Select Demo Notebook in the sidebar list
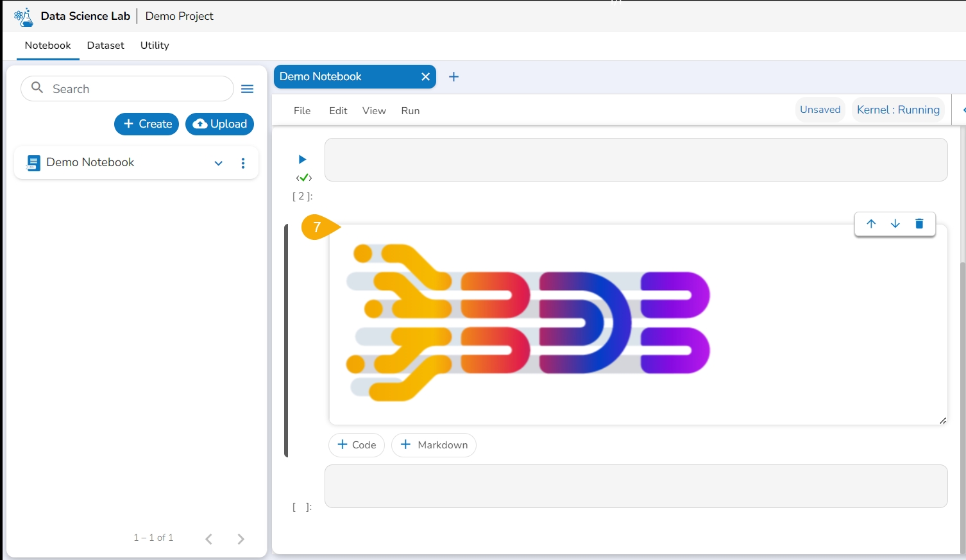This screenshot has width=966, height=560. point(136,163)
